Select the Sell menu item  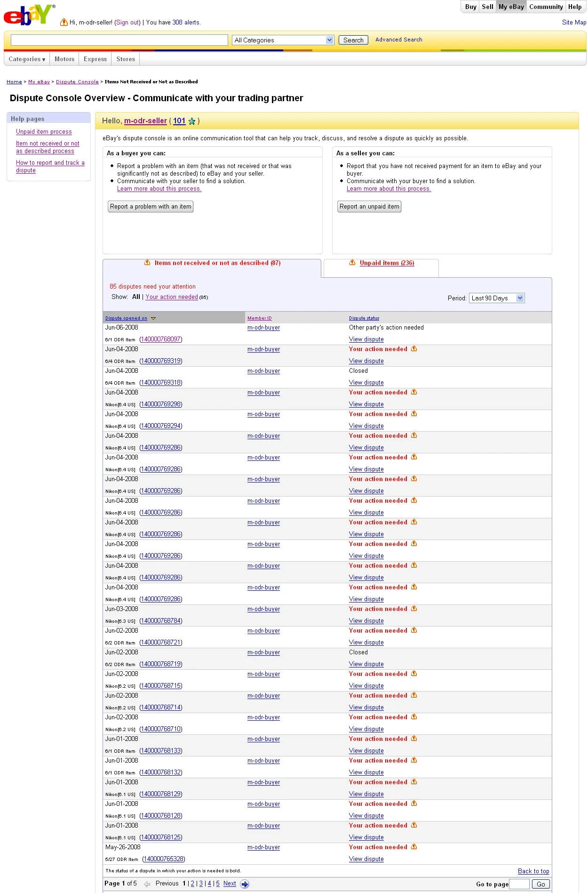(488, 7)
